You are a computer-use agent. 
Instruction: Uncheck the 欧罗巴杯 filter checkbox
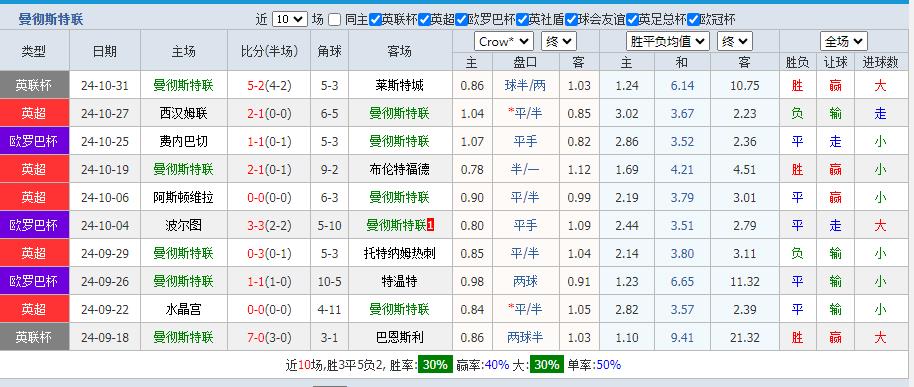[x=461, y=19]
